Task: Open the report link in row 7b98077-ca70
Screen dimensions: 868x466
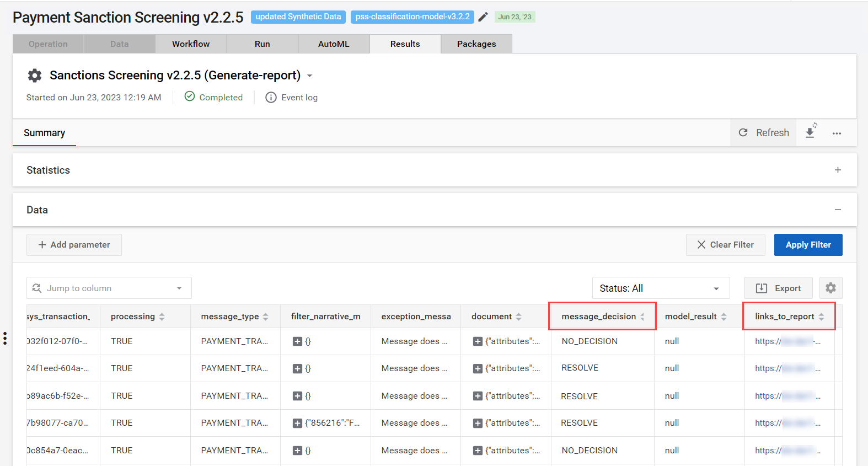Action: (x=787, y=423)
